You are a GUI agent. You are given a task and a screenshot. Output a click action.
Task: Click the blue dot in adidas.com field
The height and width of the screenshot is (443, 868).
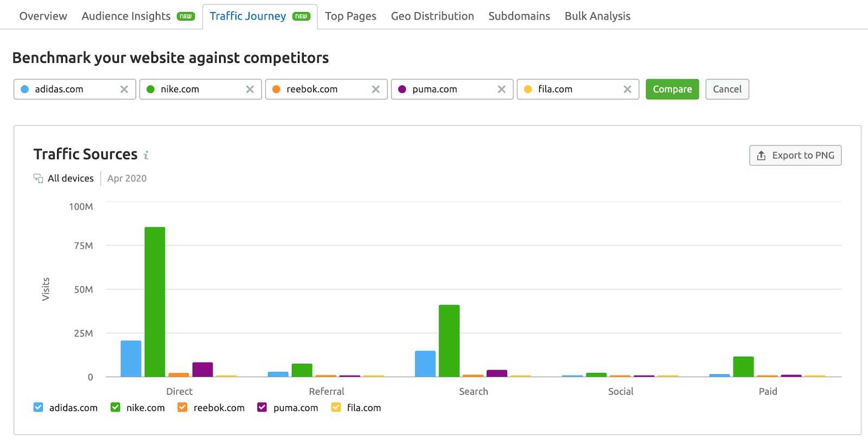[24, 89]
